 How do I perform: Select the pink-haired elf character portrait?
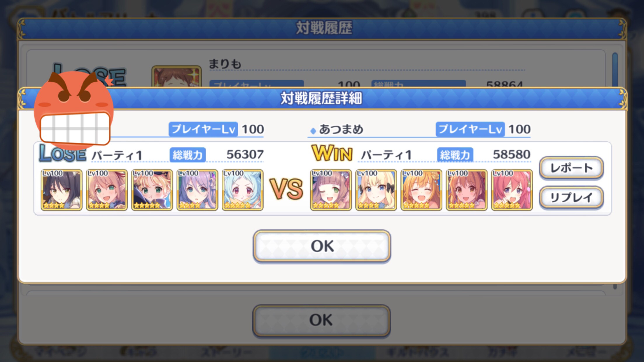point(106,190)
